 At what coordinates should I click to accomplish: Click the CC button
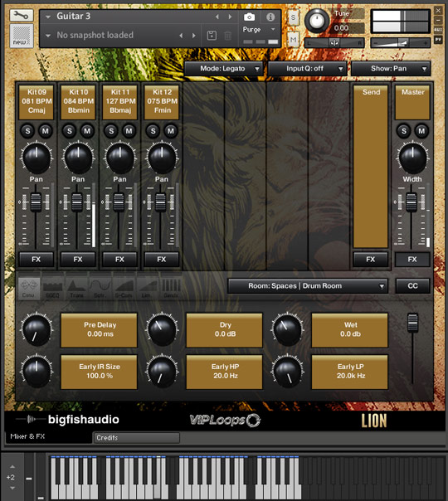(x=412, y=285)
